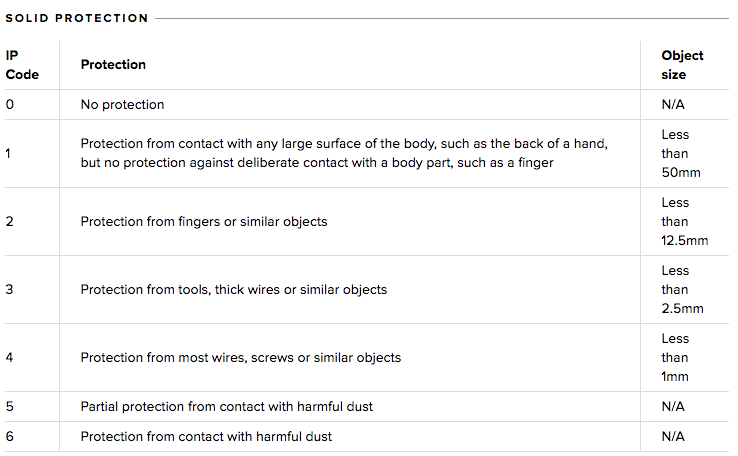Click the Less than 1mm cell
Screen dimensions: 738x456
pyautogui.click(x=675, y=358)
